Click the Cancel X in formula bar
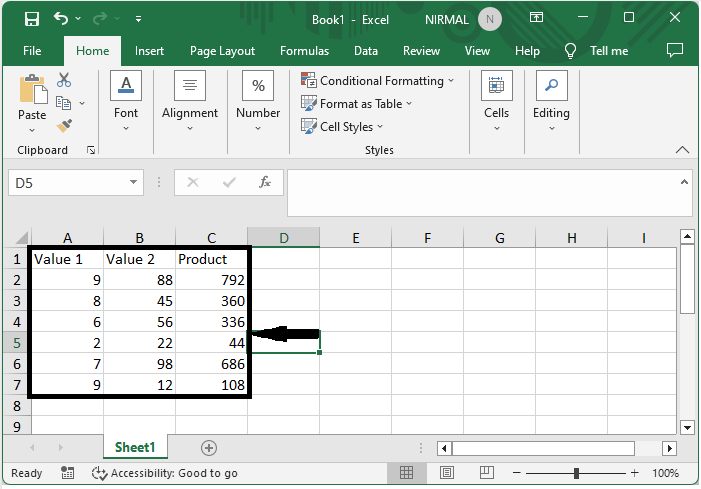This screenshot has height=489, width=701. (193, 182)
